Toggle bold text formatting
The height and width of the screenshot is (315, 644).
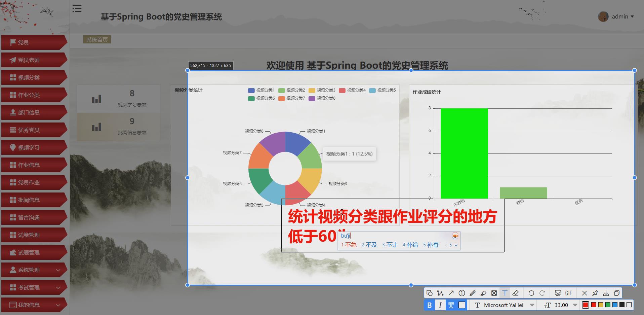coord(430,305)
